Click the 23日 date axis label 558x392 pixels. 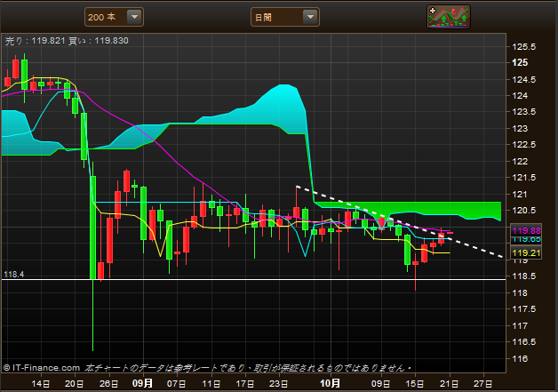(279, 384)
